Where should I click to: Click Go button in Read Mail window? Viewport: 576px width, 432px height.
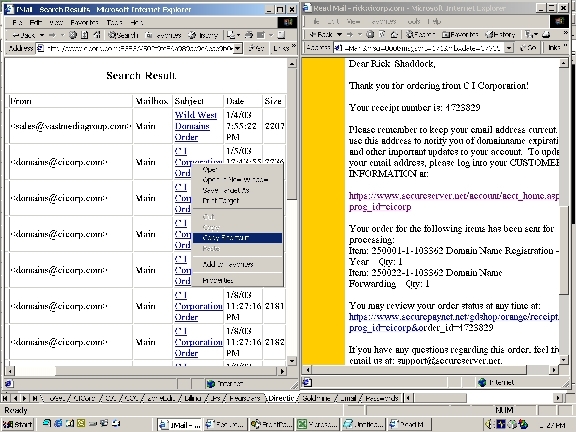pyautogui.click(x=528, y=48)
